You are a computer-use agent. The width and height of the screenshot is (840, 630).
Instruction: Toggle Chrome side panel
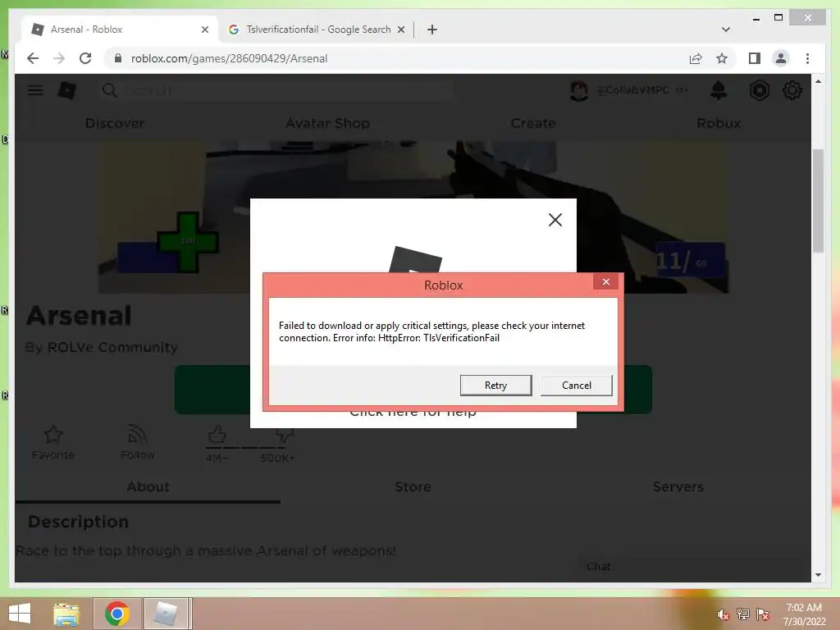click(x=755, y=58)
